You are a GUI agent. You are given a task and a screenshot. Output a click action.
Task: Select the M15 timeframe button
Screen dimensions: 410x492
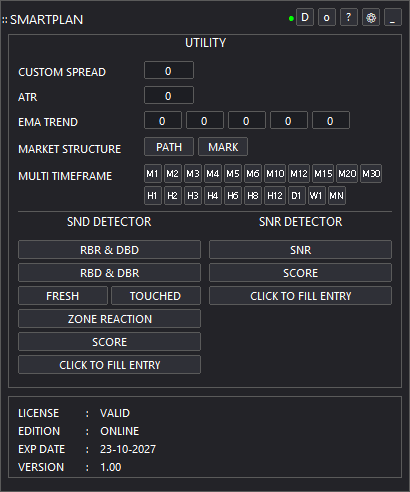click(x=323, y=174)
